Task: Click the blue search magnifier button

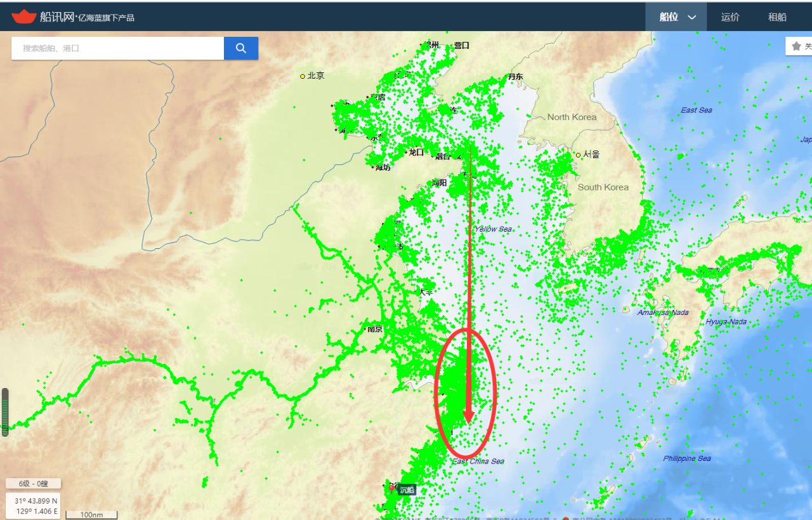Action: click(x=240, y=48)
